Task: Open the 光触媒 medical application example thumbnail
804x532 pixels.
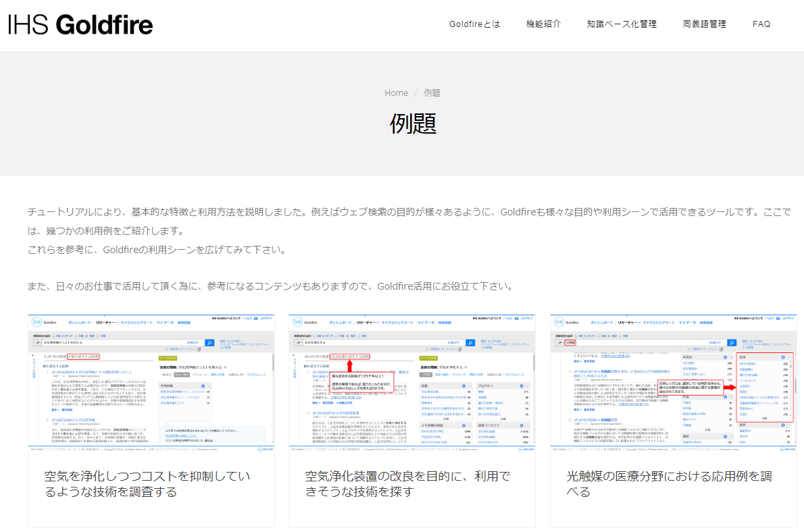Action: click(673, 383)
